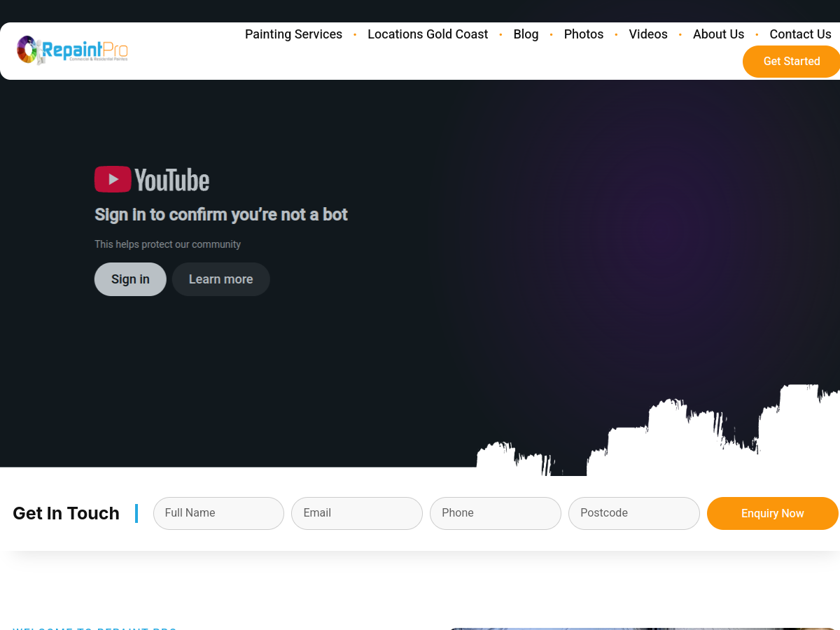Viewport: 840px width, 630px height.
Task: Submit with the Enquiry Now button
Action: (x=773, y=513)
